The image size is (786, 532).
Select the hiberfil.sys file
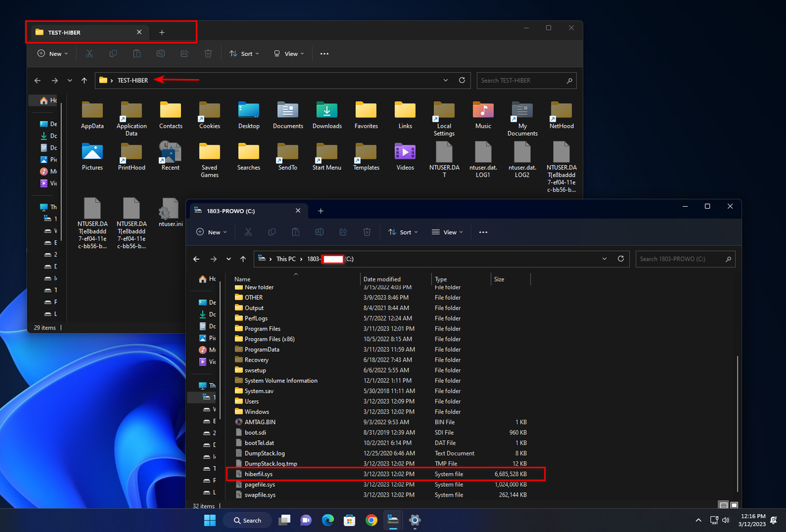click(259, 474)
